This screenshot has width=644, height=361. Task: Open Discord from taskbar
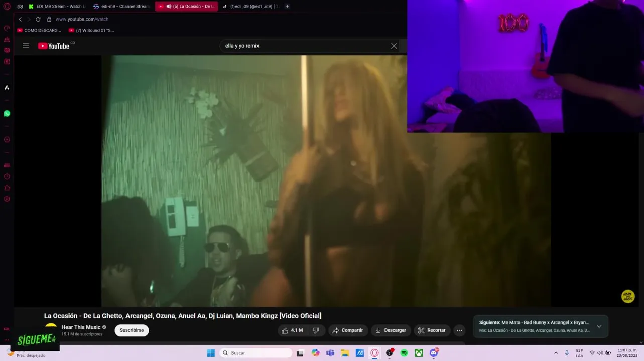click(434, 353)
